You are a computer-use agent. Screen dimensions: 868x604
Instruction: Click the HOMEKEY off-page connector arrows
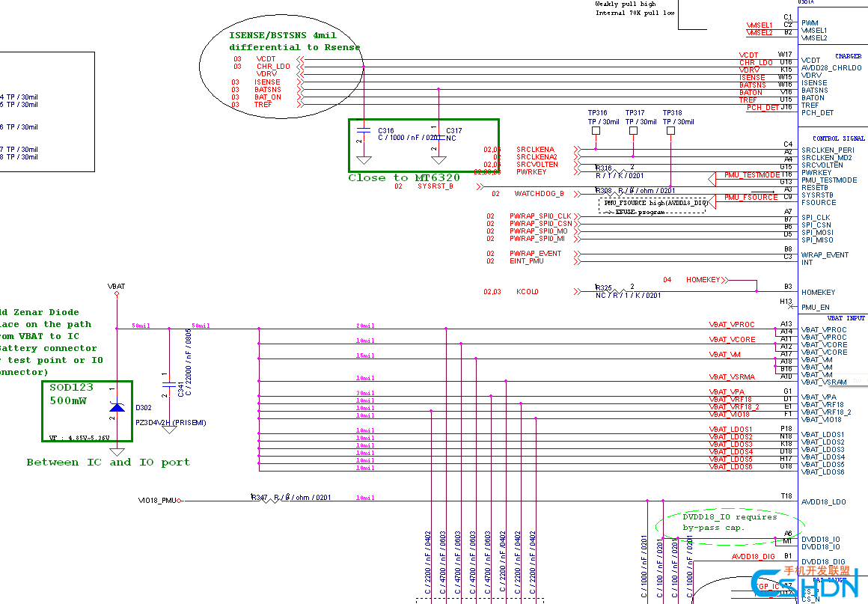pyautogui.click(x=725, y=280)
